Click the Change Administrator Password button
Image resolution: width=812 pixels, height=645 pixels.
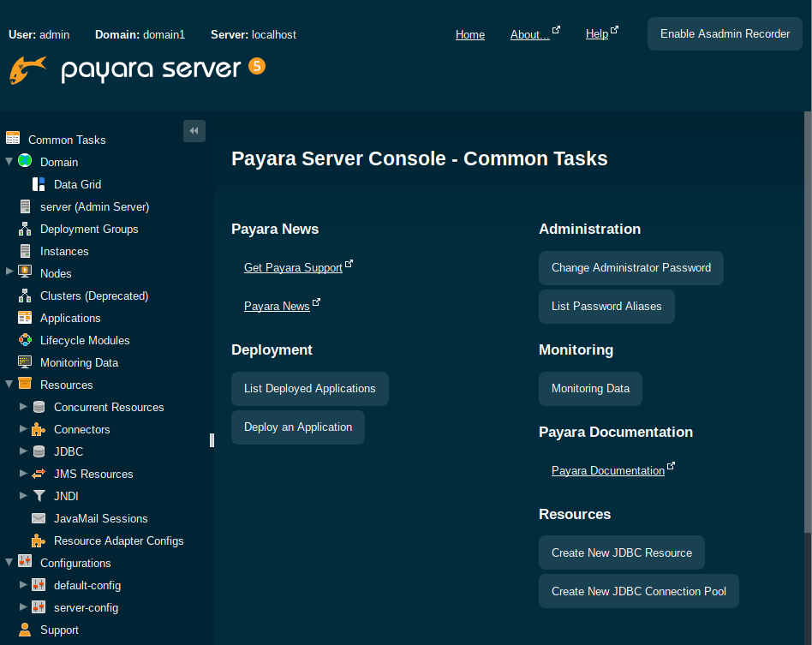[631, 267]
